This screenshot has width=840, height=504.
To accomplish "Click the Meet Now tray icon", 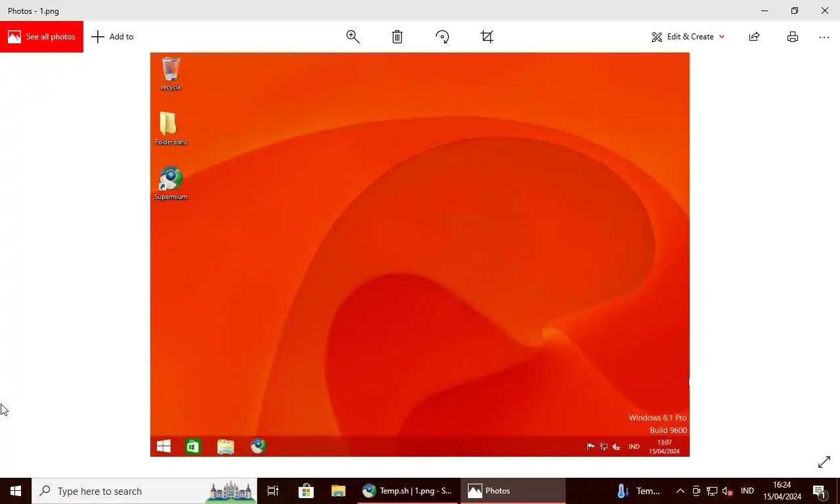I will click(696, 491).
